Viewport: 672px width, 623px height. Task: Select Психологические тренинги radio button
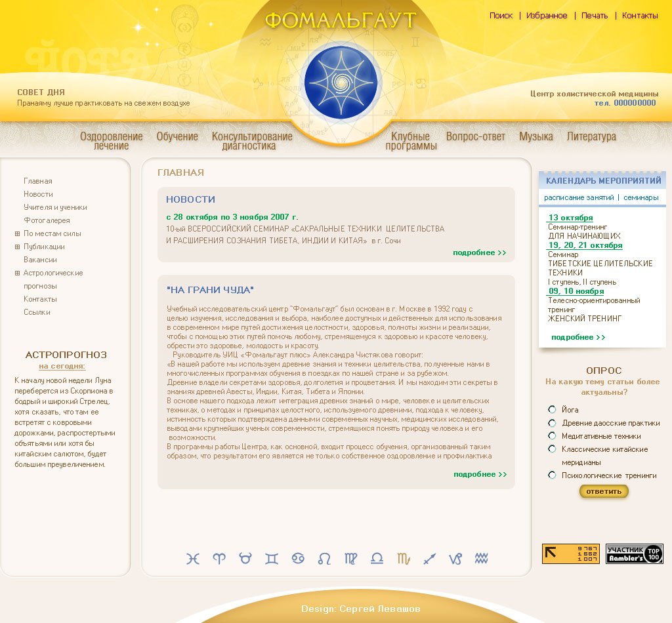tap(552, 475)
